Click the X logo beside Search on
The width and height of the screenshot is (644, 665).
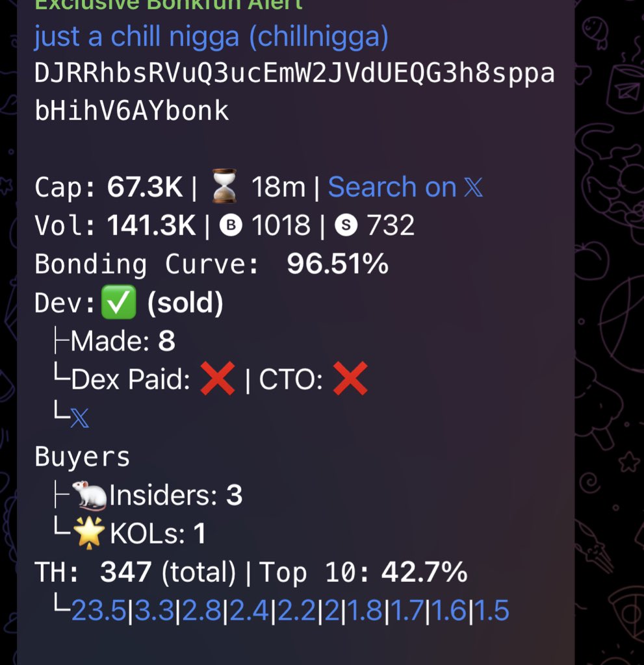coord(473,187)
